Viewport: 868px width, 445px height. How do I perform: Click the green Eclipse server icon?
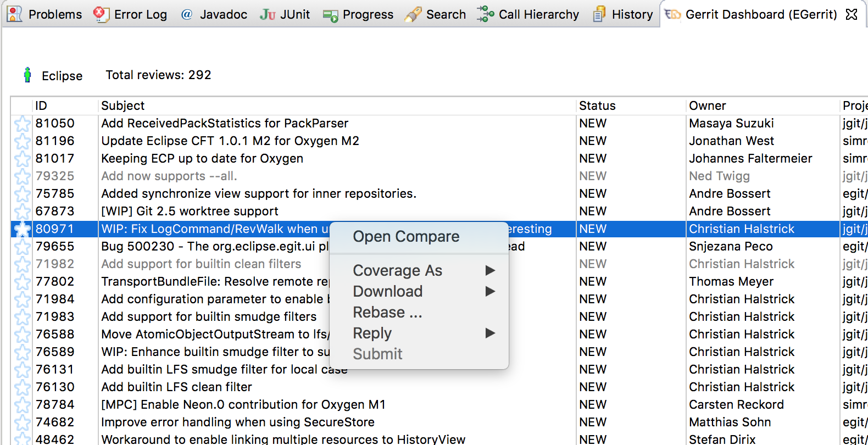27,75
